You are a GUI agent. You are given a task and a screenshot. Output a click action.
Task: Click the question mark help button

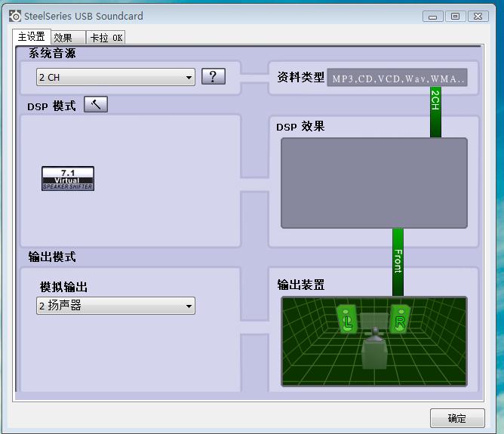[x=214, y=76]
